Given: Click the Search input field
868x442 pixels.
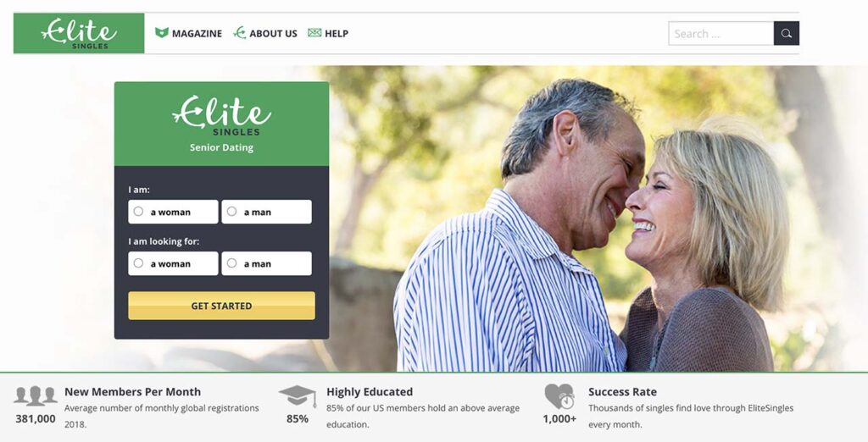Looking at the screenshot, I should click(x=721, y=33).
